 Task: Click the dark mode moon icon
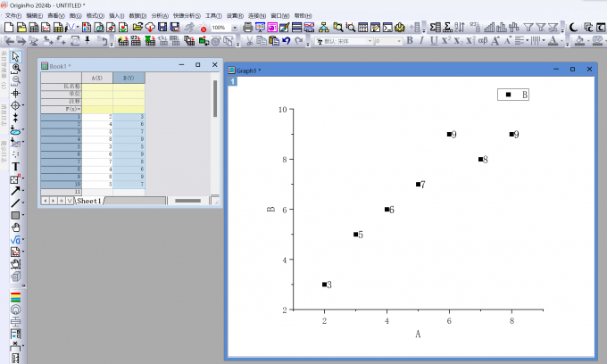[573, 27]
